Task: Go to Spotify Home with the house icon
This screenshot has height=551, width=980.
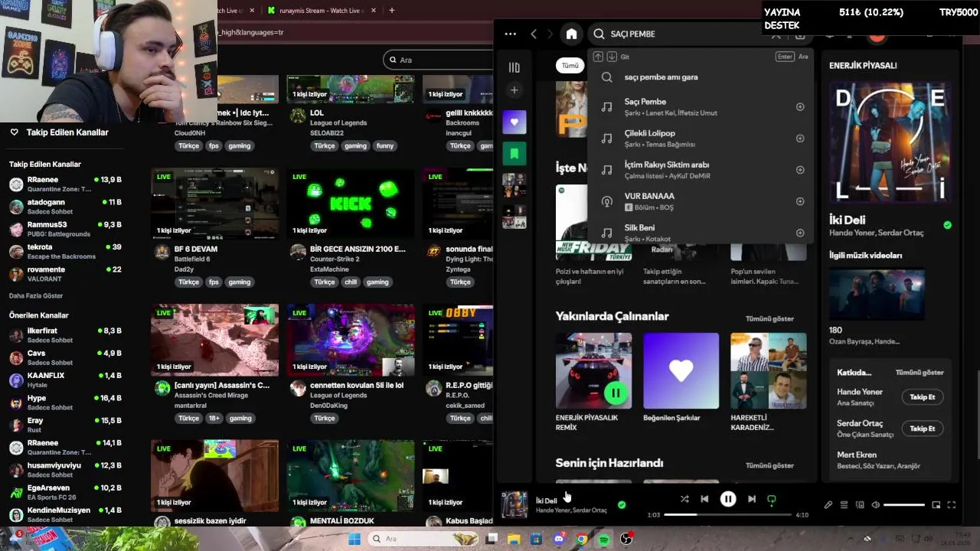Action: pos(571,34)
